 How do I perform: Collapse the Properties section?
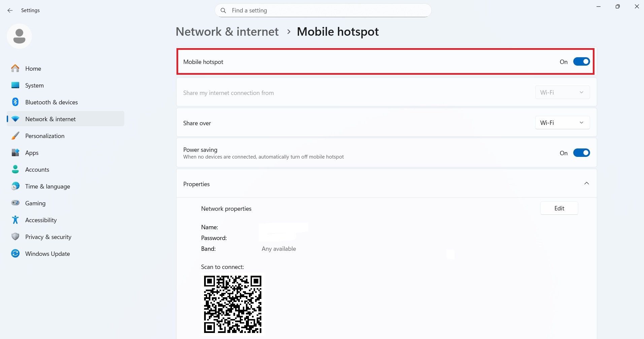[x=586, y=183]
